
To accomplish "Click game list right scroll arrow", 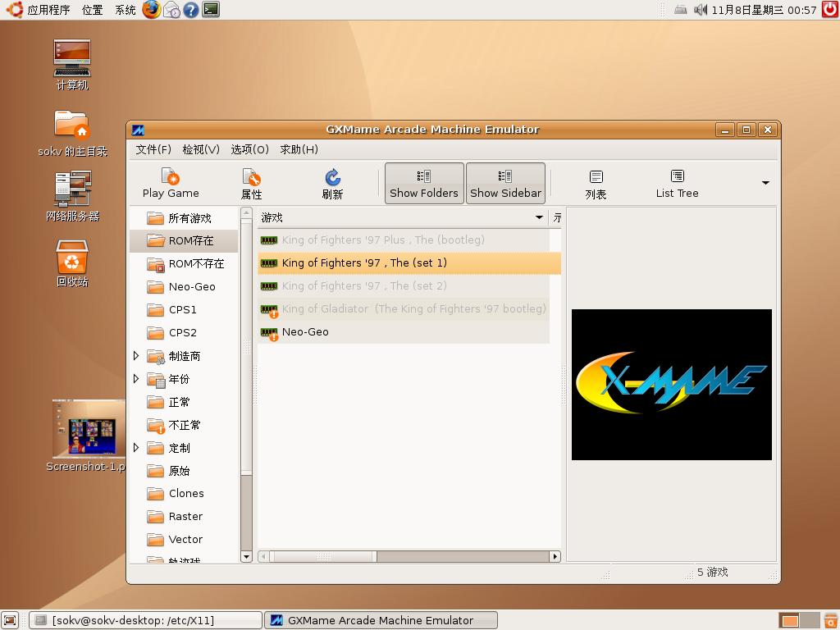I will pyautogui.click(x=555, y=557).
